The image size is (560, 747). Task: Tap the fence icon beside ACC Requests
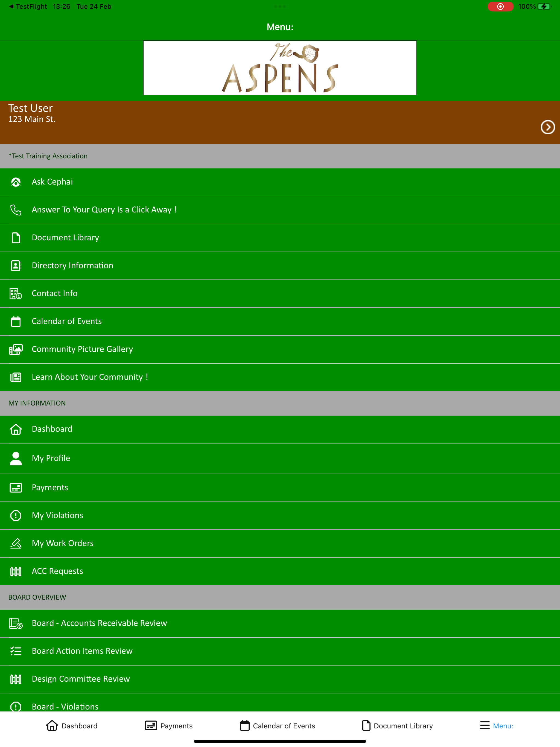(x=16, y=571)
